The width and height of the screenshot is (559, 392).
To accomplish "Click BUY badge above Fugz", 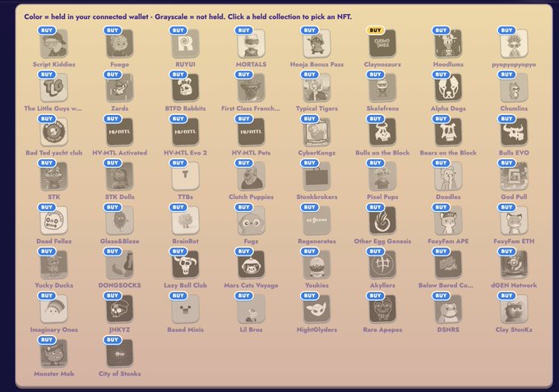I will [244, 207].
